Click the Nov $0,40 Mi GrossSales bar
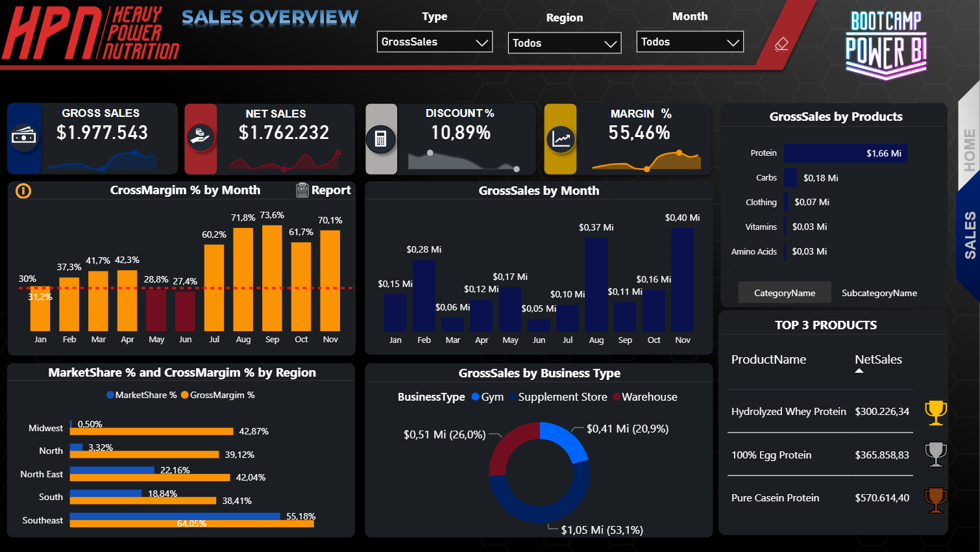 (682, 280)
